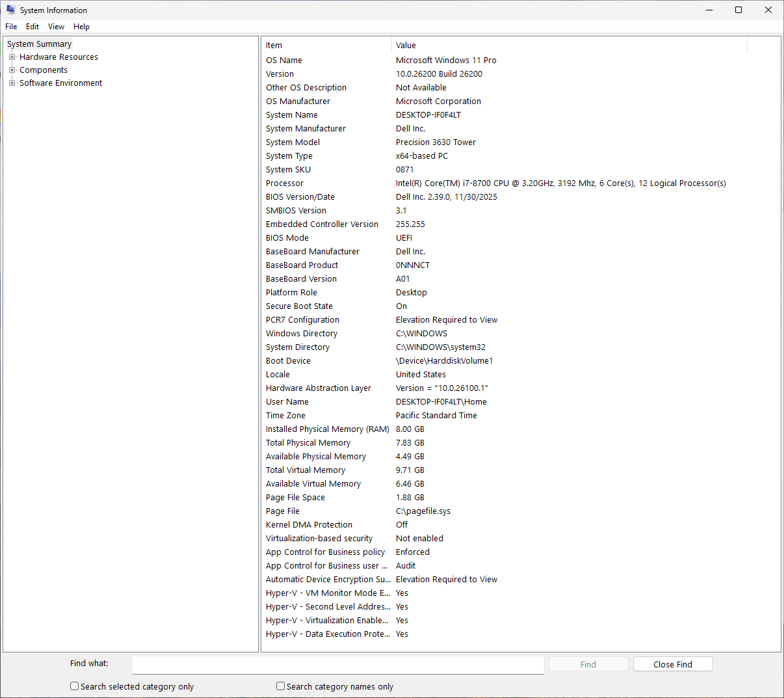Select System Summary in the tree
The height and width of the screenshot is (698, 784).
[x=39, y=44]
